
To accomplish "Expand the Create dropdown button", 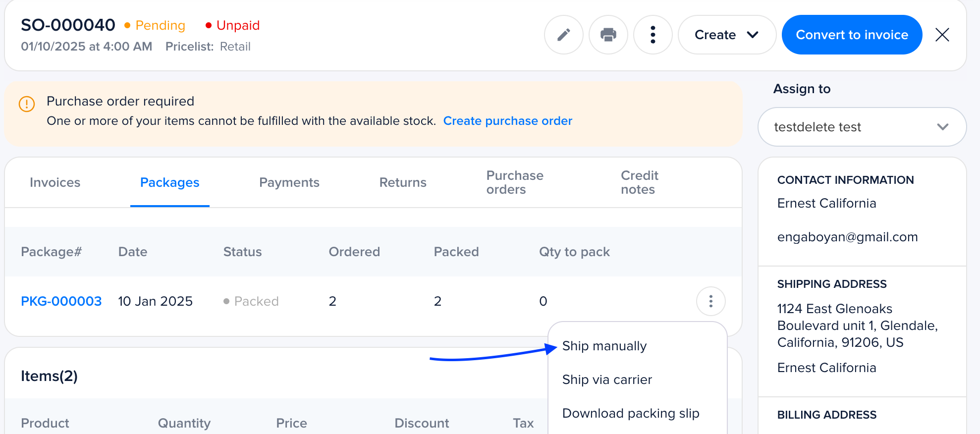I will coord(727,35).
